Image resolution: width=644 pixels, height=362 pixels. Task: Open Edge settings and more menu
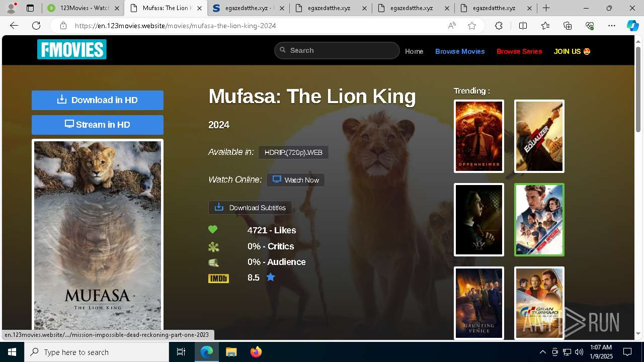(x=612, y=26)
